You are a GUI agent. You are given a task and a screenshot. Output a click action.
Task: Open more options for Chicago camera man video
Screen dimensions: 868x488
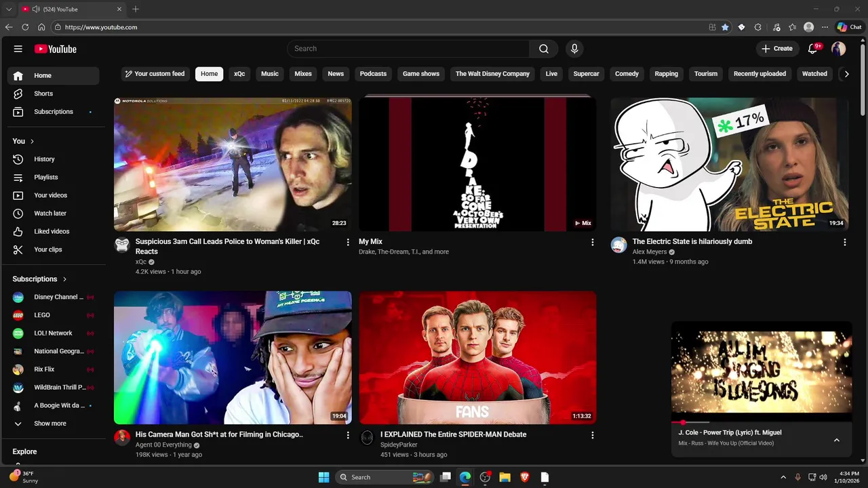pyautogui.click(x=348, y=435)
